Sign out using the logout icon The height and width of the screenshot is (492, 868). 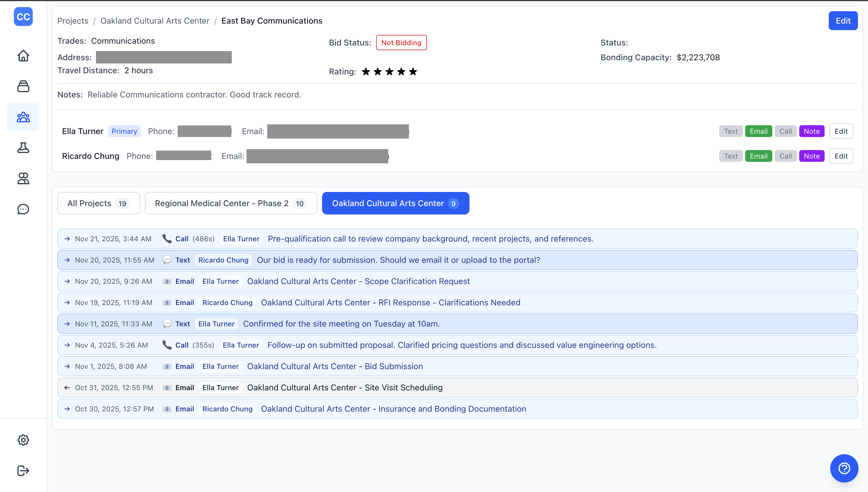[x=23, y=470]
